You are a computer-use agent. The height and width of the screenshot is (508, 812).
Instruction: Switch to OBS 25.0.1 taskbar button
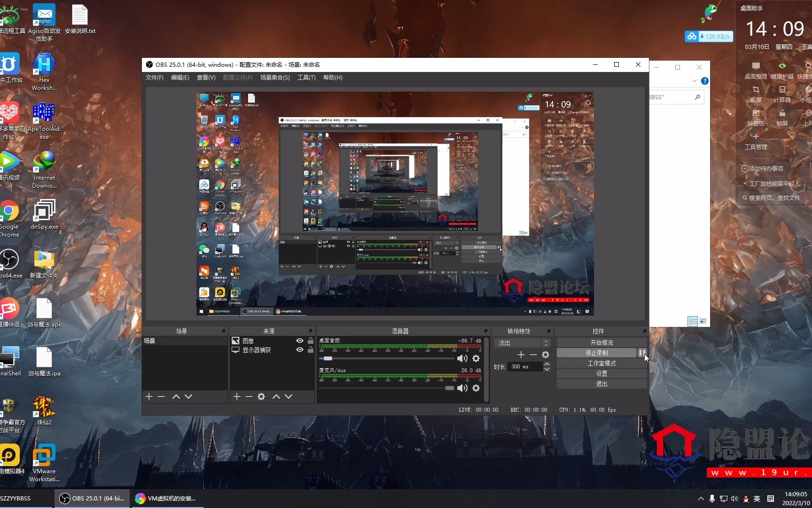click(x=92, y=499)
